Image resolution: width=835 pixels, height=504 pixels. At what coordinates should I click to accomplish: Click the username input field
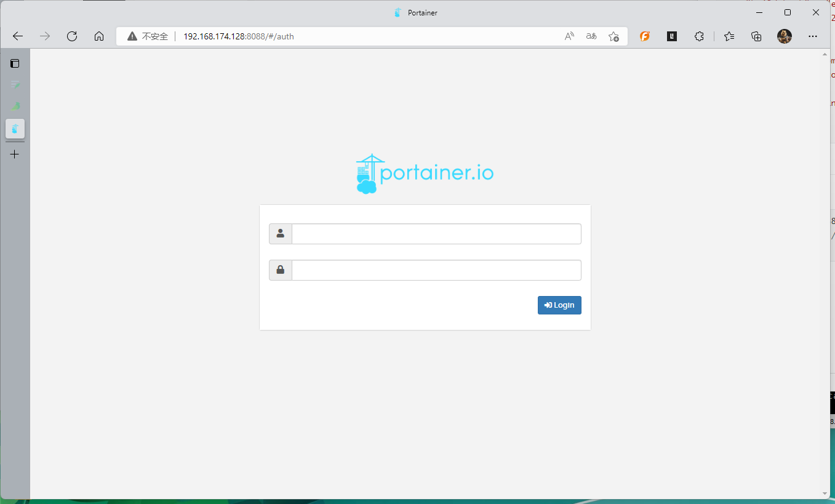coord(436,234)
